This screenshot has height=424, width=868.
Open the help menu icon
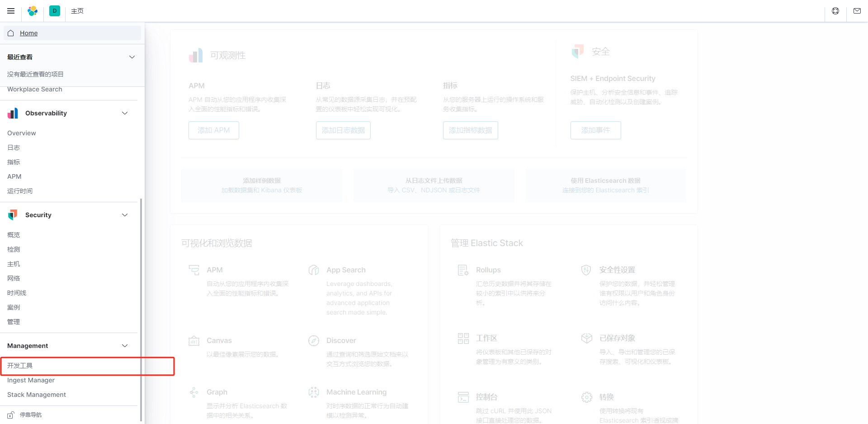pos(835,11)
